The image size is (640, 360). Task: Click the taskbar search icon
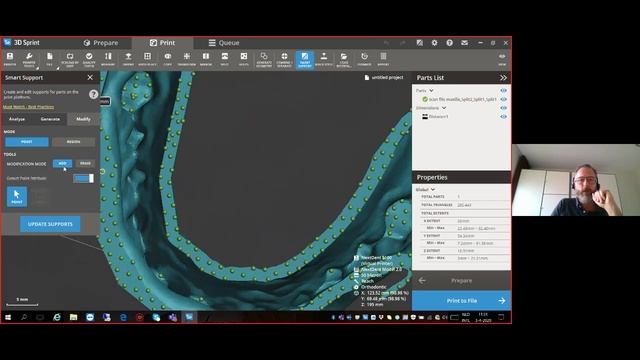tap(24, 317)
